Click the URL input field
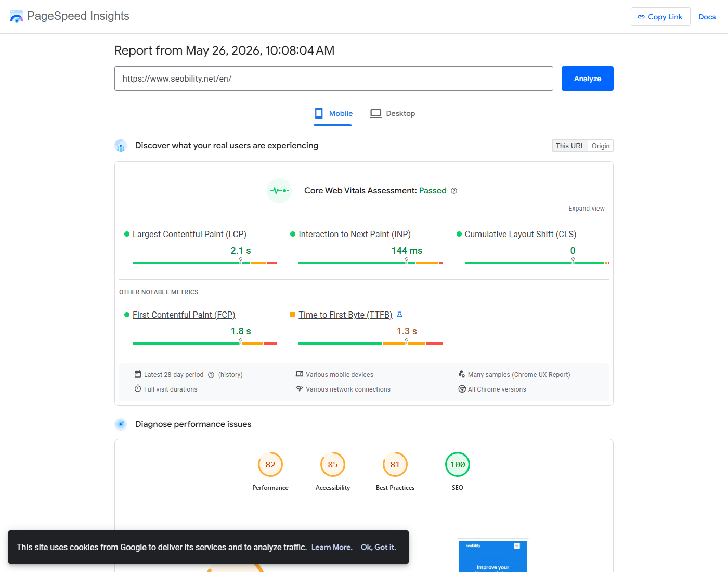 334,79
